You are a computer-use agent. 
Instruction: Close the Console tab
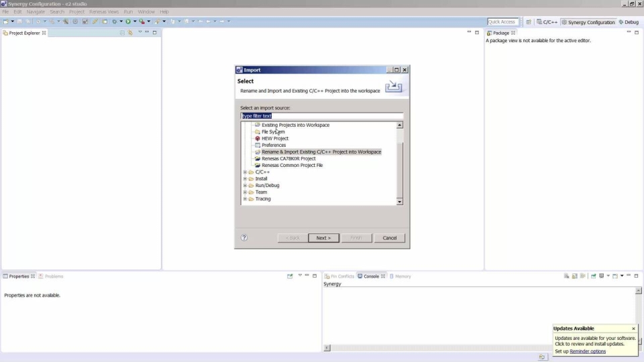383,276
